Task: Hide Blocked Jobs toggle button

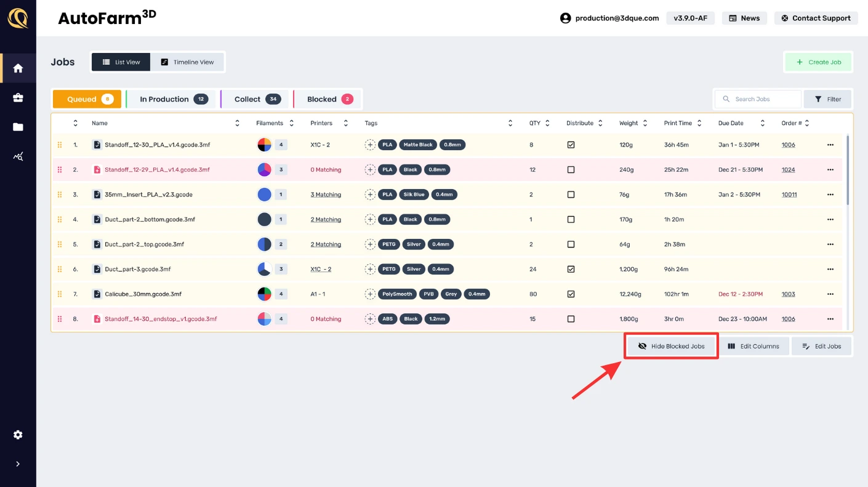Action: 672,346
